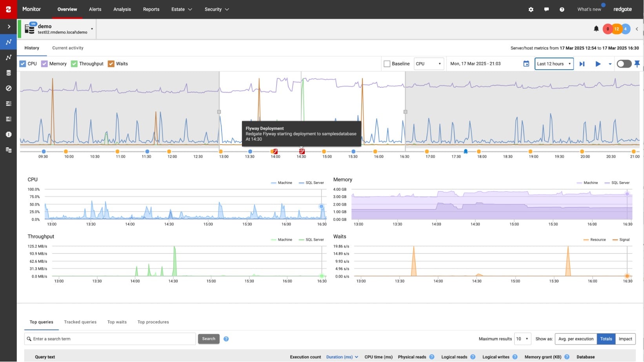Screen dimensions: 644x362
Task: Go to the Overview tab
Action: pyautogui.click(x=67, y=9)
